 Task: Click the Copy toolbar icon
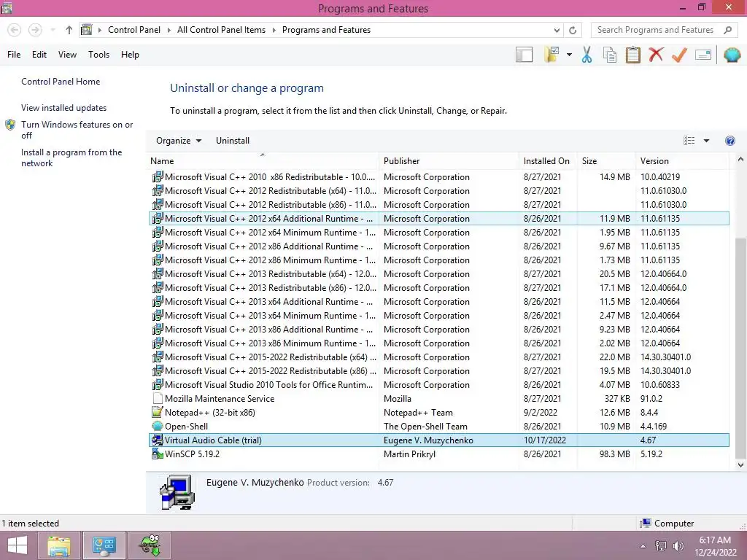(609, 55)
